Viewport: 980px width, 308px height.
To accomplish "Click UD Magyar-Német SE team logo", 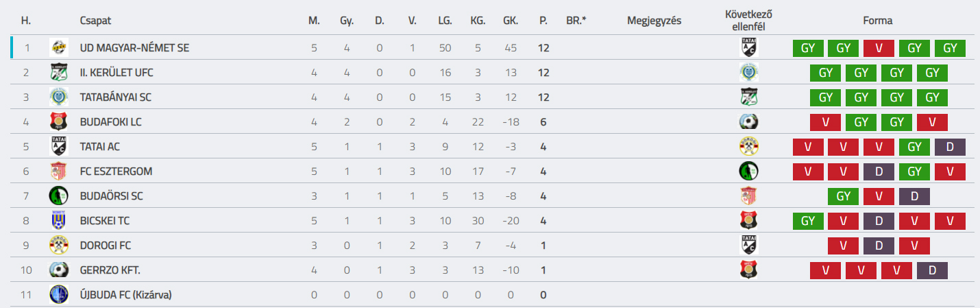I will tap(59, 48).
